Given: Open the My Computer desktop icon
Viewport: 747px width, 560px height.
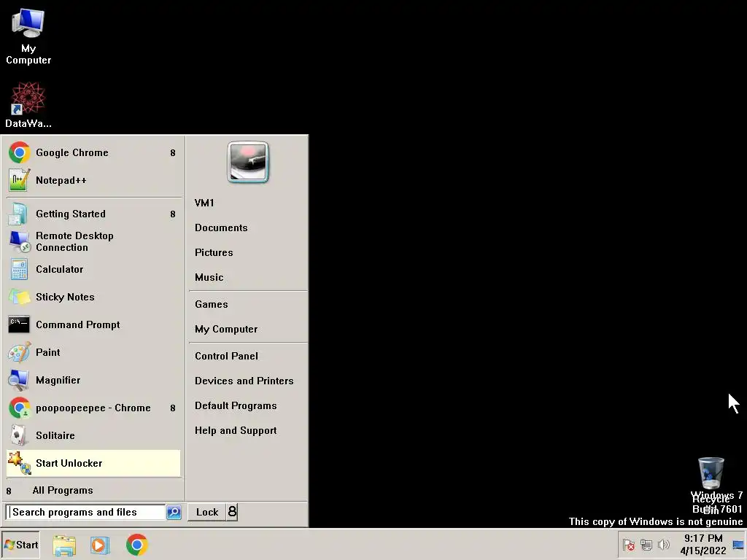Looking at the screenshot, I should click(x=28, y=36).
